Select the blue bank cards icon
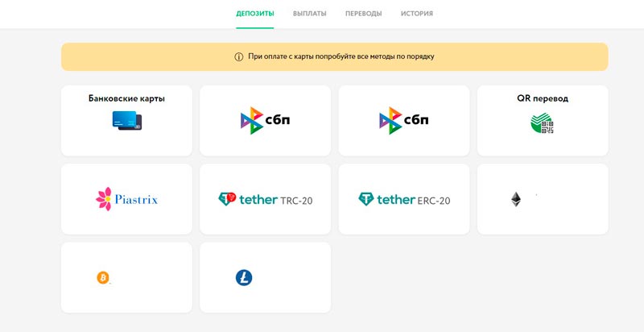 pyautogui.click(x=127, y=121)
